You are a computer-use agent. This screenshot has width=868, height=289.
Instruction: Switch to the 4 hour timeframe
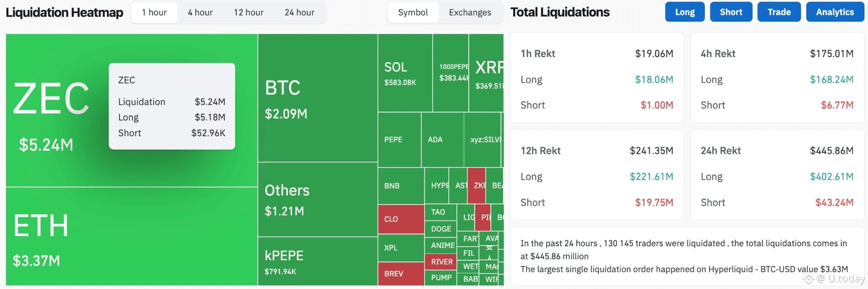pyautogui.click(x=200, y=13)
